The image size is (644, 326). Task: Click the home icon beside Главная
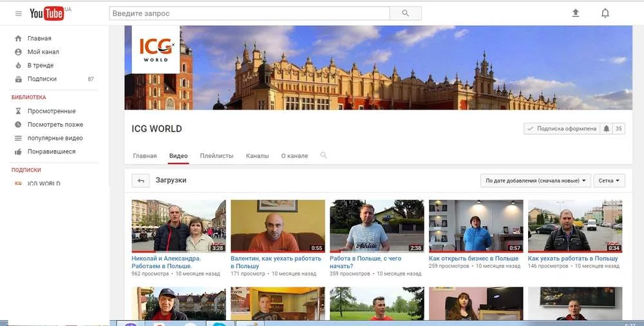pyautogui.click(x=18, y=38)
